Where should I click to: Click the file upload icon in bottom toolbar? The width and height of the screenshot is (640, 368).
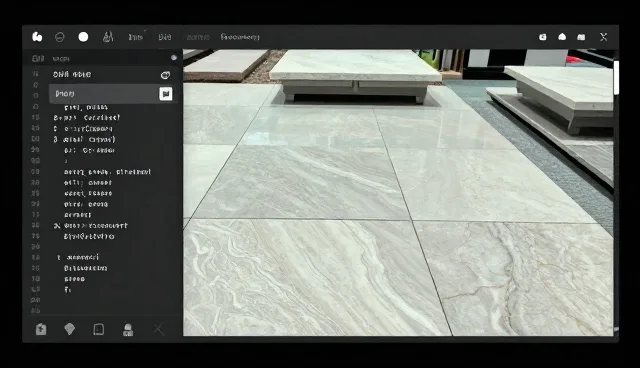tap(41, 329)
